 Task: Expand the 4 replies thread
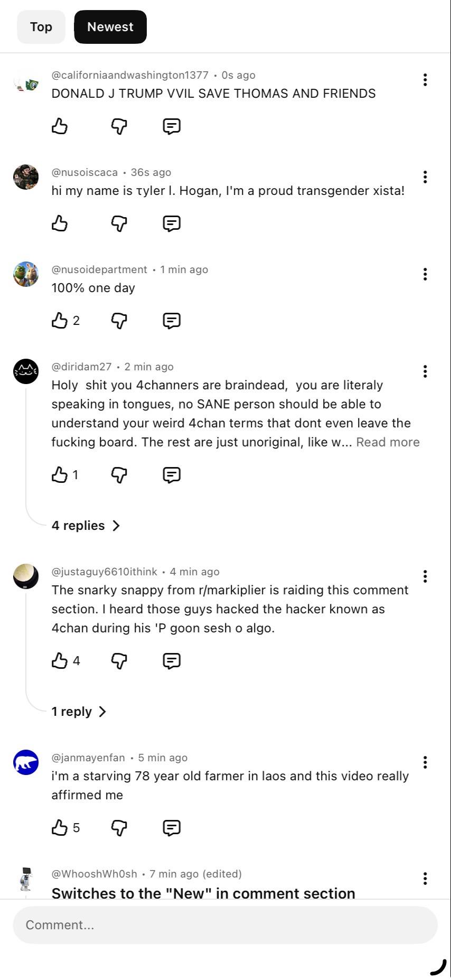coord(86,526)
